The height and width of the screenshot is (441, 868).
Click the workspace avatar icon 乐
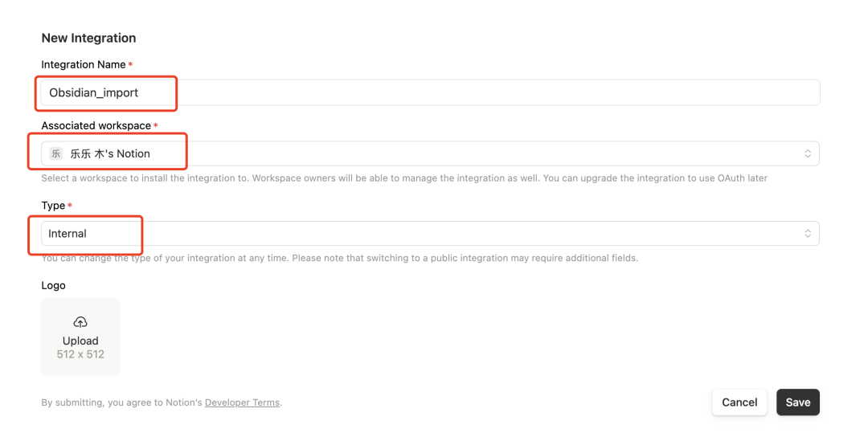(x=56, y=153)
